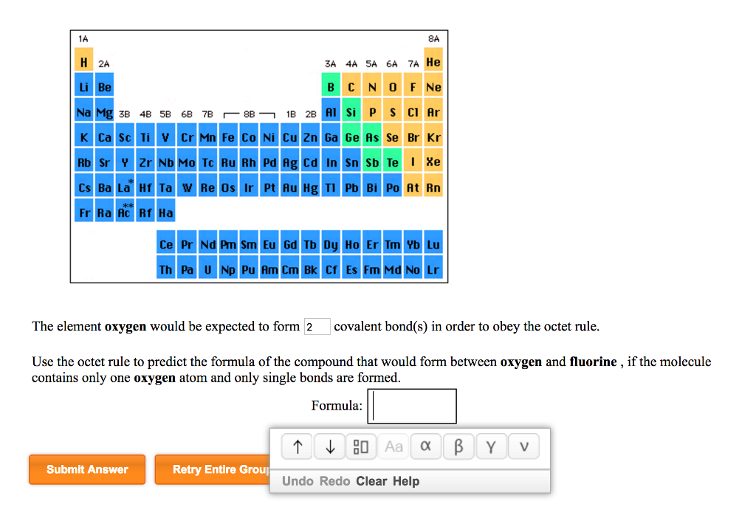Image resolution: width=756 pixels, height=532 pixels.
Task: Insert a beta symbol
Action: 458,446
